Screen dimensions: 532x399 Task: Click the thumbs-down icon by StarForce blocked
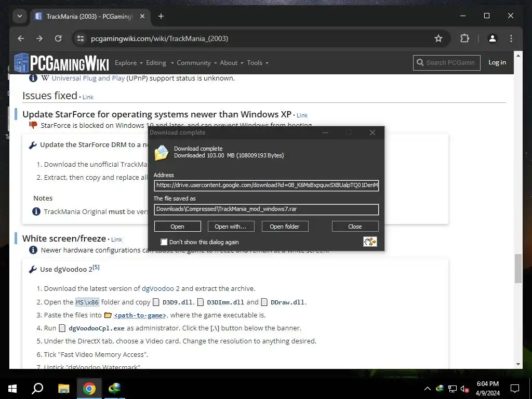pyautogui.click(x=33, y=125)
